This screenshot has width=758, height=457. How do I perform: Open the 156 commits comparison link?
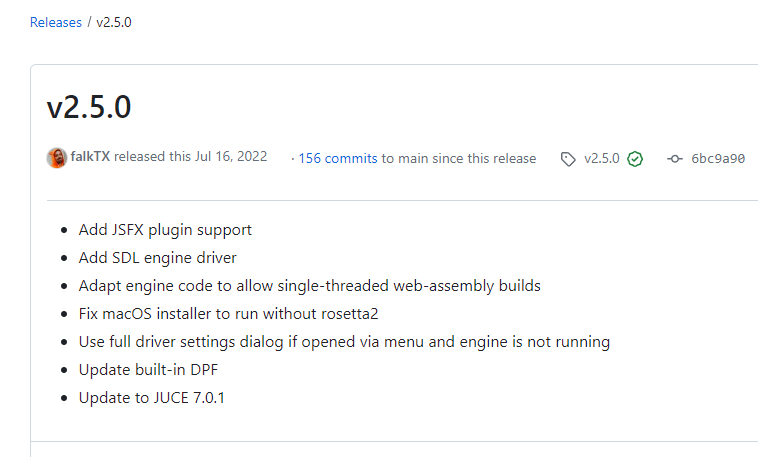pos(338,158)
